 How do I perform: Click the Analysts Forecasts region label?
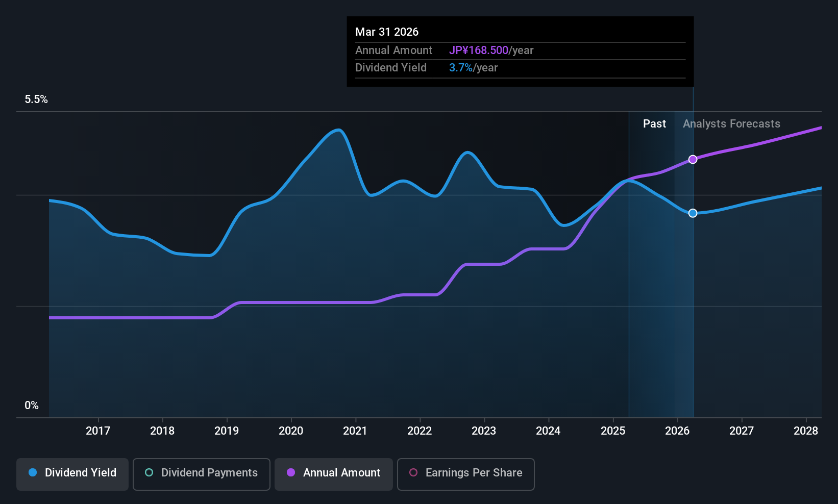click(731, 124)
